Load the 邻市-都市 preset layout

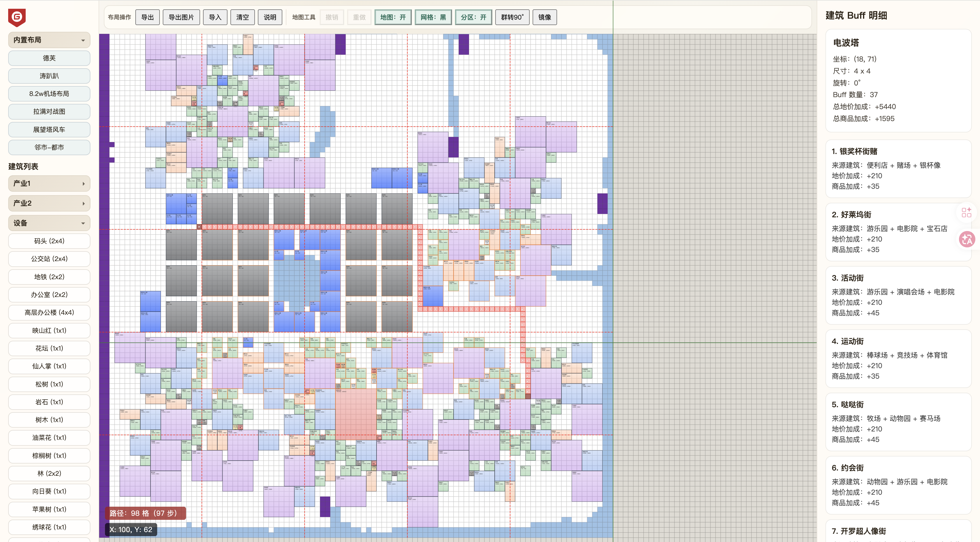[x=49, y=147]
